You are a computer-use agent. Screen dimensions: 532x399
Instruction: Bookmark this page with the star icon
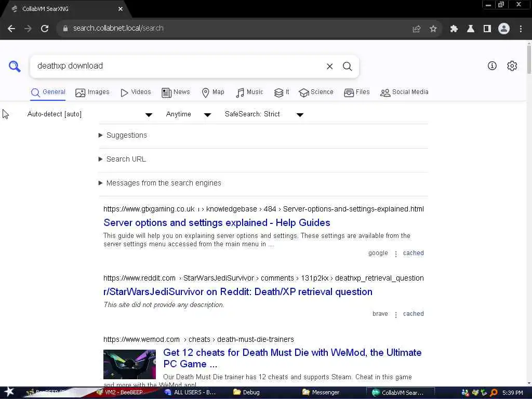click(433, 29)
